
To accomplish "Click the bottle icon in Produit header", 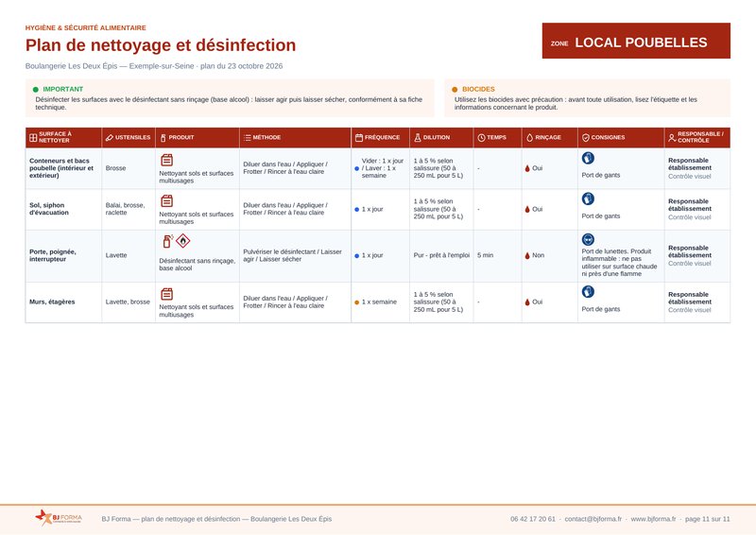I will tap(163, 138).
